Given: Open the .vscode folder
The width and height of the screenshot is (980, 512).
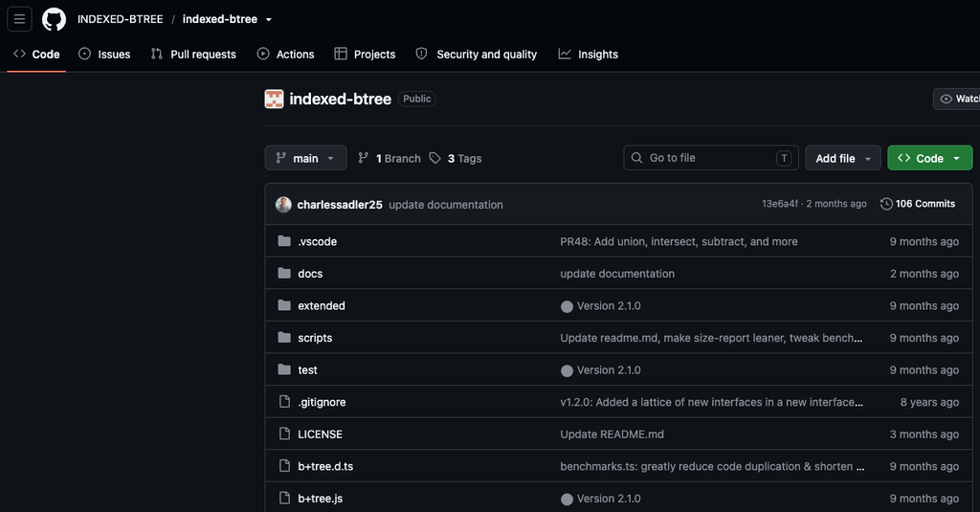Looking at the screenshot, I should (x=318, y=241).
